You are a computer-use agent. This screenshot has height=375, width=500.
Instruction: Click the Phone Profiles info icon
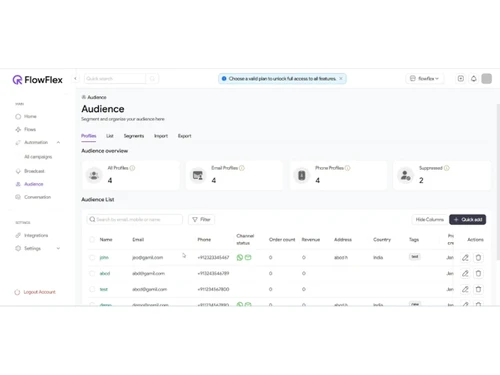click(347, 168)
